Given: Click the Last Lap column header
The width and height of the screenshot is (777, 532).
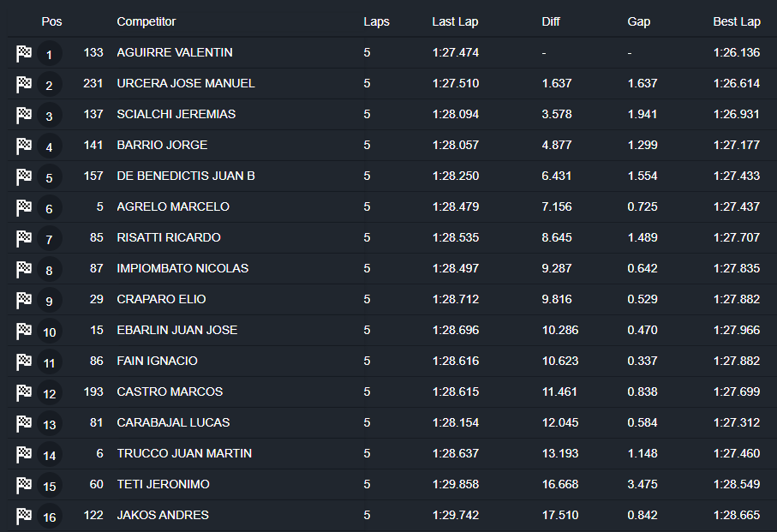Looking at the screenshot, I should click(455, 21).
